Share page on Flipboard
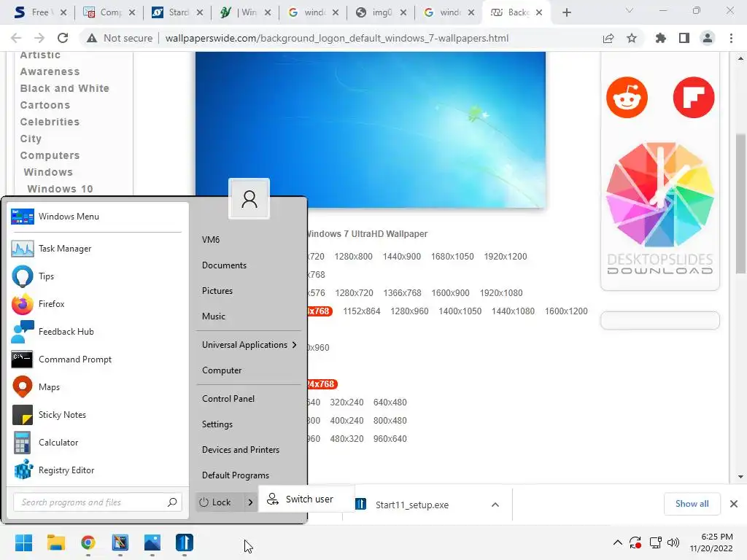747x560 pixels. coord(694,98)
